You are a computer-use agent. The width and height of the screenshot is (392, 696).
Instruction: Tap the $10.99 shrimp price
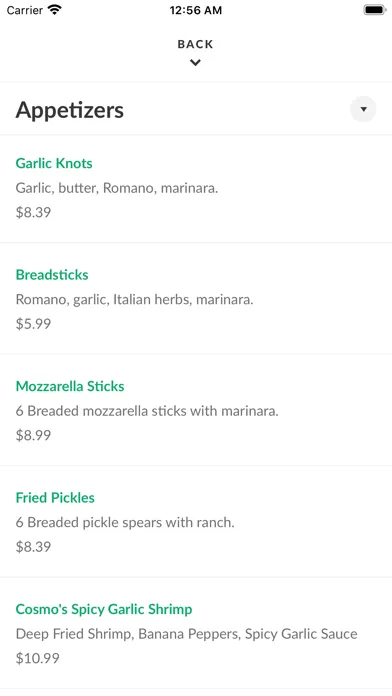pyautogui.click(x=37, y=658)
